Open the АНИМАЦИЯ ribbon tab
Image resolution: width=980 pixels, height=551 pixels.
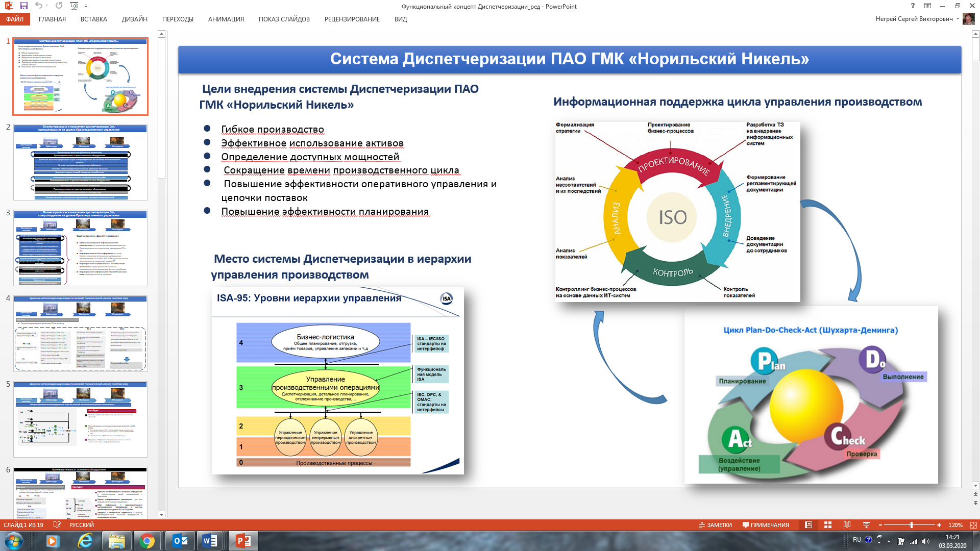(226, 19)
